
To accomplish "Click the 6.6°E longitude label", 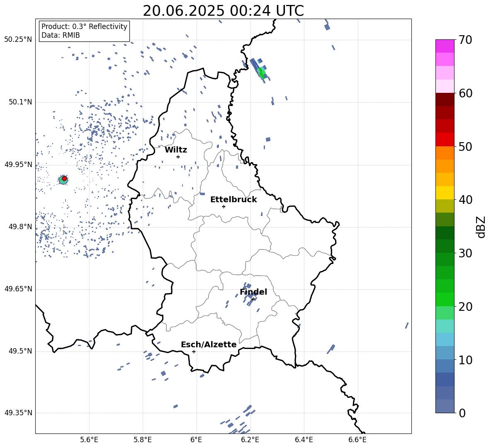I will [x=357, y=440].
